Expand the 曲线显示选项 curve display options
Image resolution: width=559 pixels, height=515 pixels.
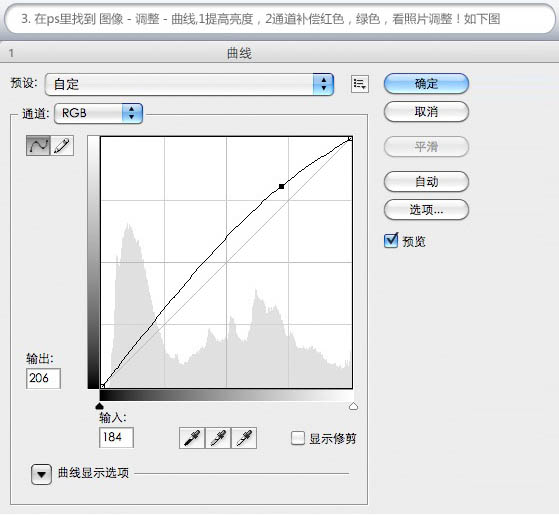pos(41,474)
